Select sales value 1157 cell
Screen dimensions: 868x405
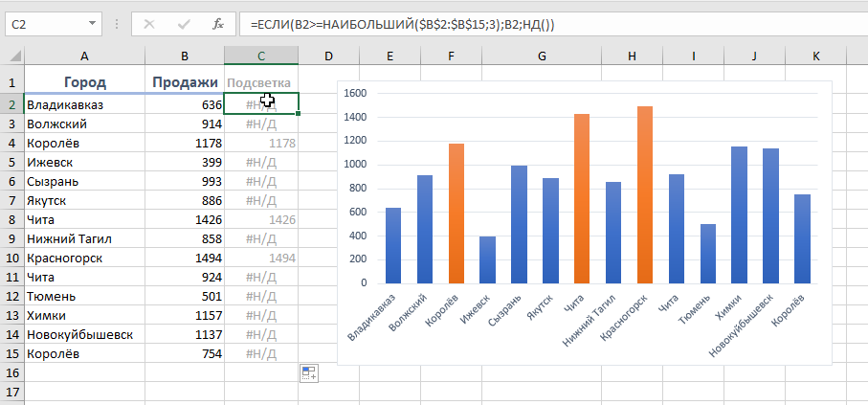tap(185, 315)
